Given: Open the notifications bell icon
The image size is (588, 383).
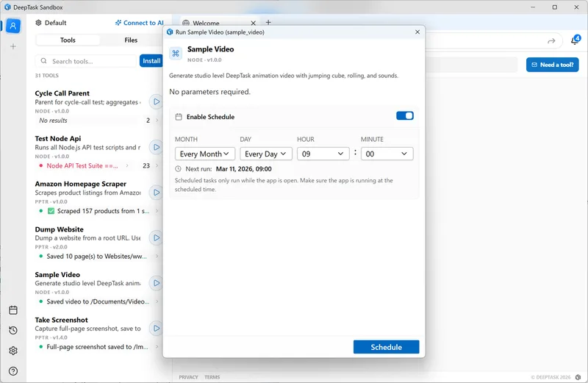Looking at the screenshot, I should (575, 40).
